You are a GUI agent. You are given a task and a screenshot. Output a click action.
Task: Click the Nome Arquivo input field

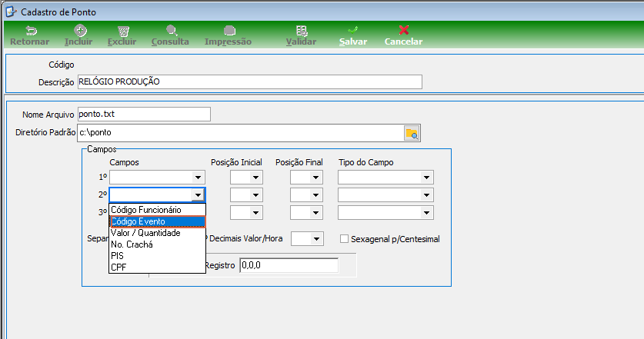pos(144,114)
